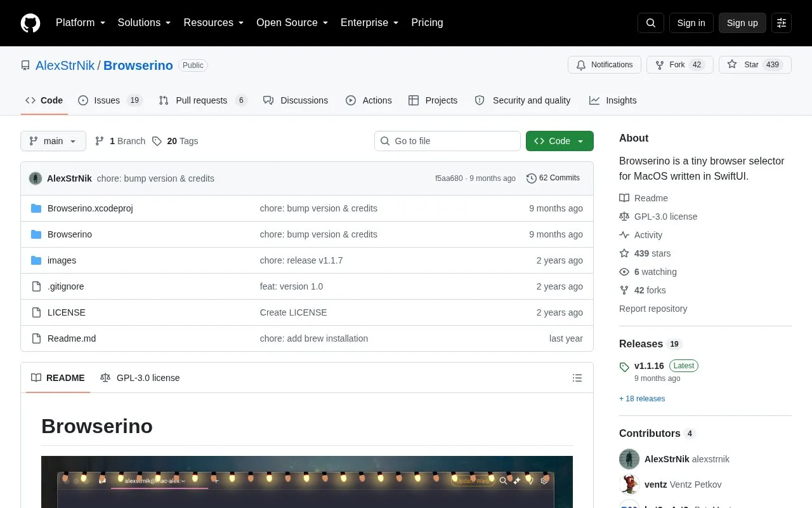Star the Browserino repository

(x=755, y=65)
